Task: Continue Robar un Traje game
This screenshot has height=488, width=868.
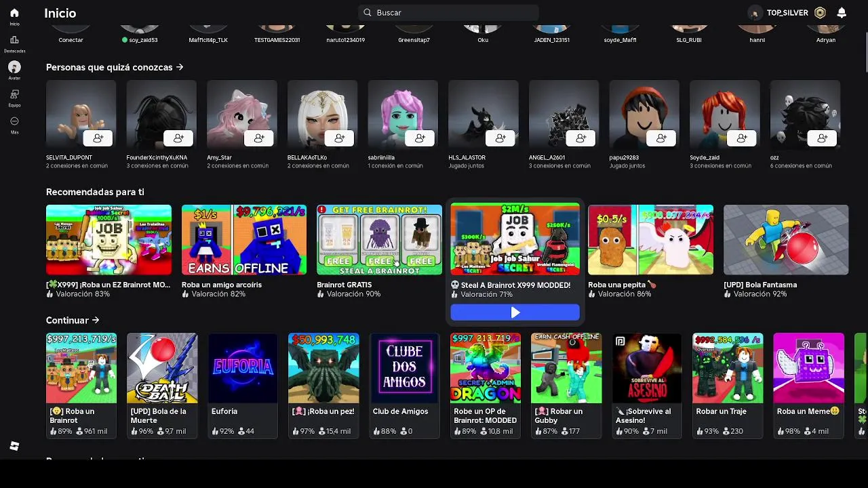Action: (728, 385)
